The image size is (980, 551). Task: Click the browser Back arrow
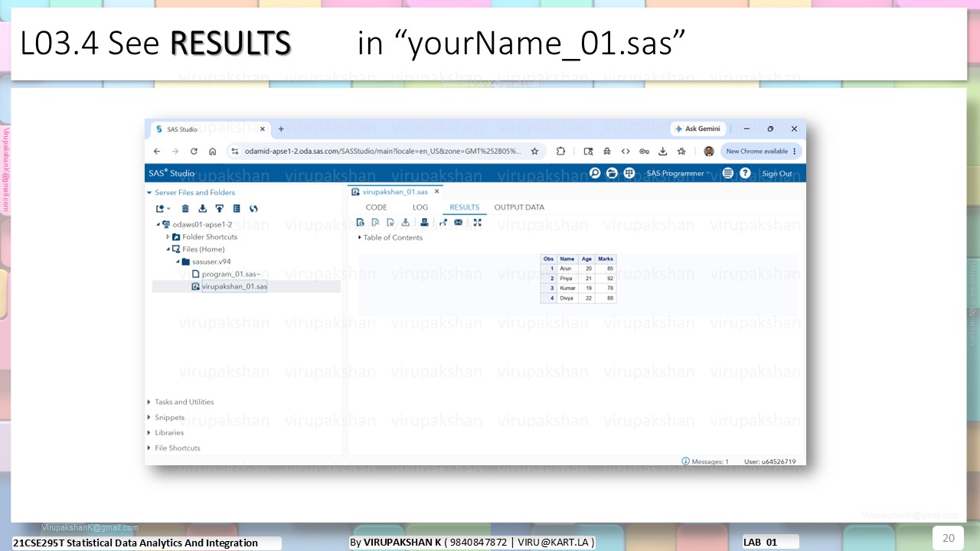coord(157,152)
